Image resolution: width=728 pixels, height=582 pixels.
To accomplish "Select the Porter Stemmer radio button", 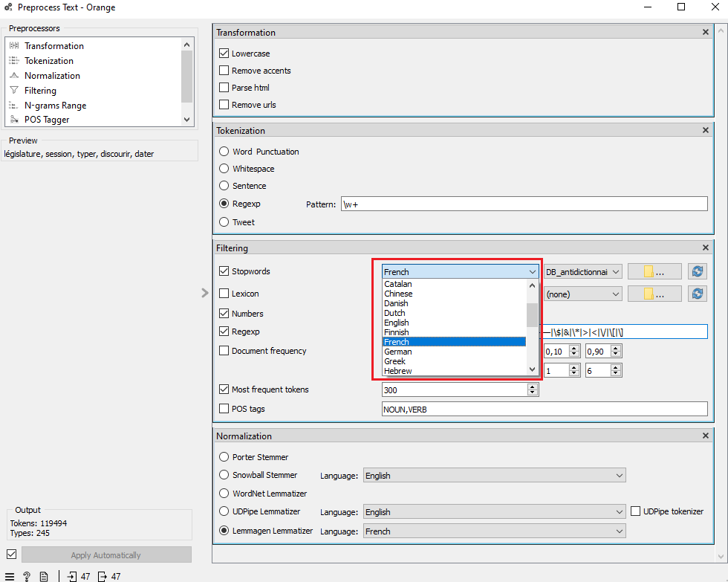I will click(224, 457).
